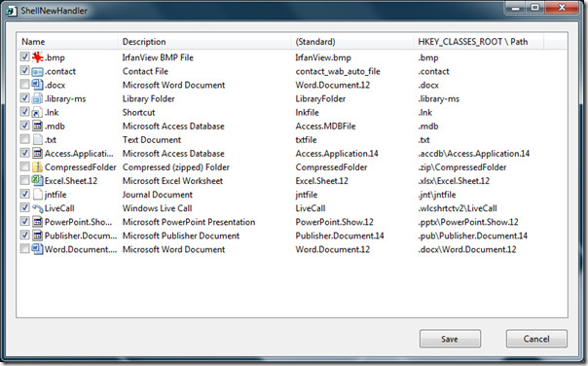Close the ShellNewHandler window

coord(562,8)
